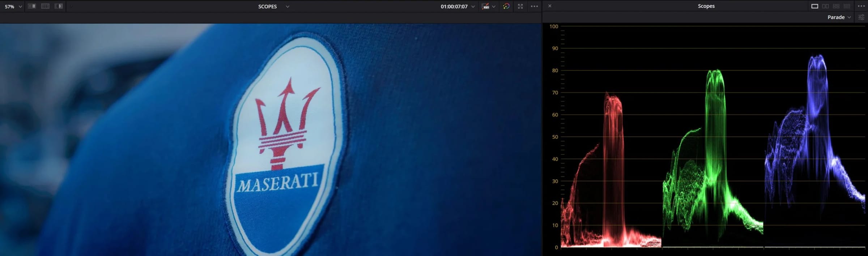Open the Scopes panel three-dot options menu
Screen dimensions: 868x256
(x=861, y=6)
